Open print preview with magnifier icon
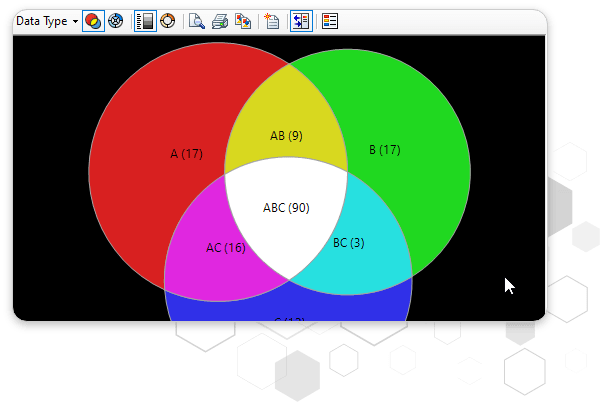 pos(197,21)
